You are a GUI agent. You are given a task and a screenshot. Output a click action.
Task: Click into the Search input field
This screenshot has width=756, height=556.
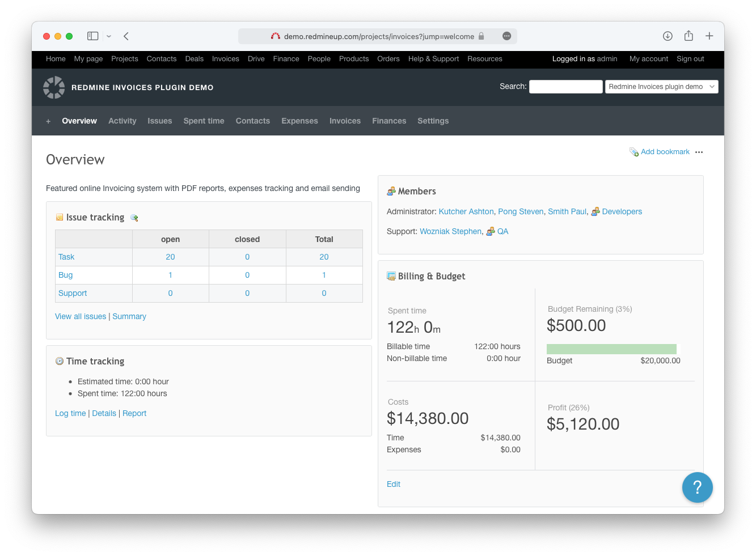pos(565,87)
